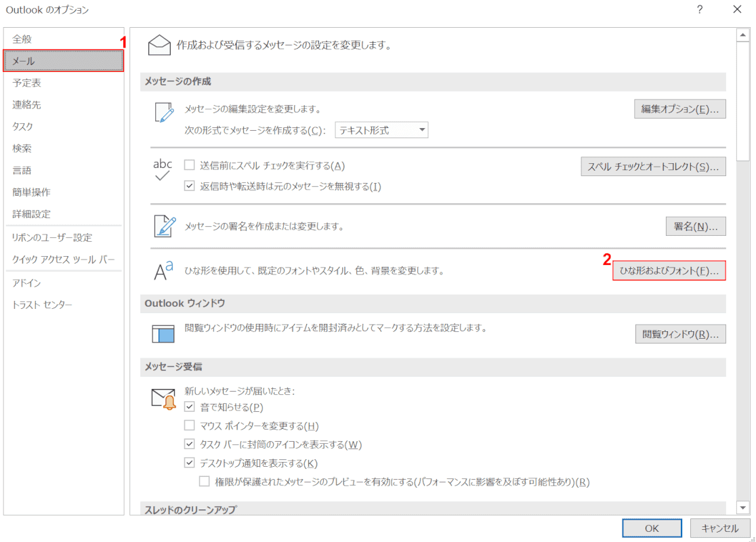Click the scrollbar up arrow
The width and height of the screenshot is (756, 542).
click(743, 35)
